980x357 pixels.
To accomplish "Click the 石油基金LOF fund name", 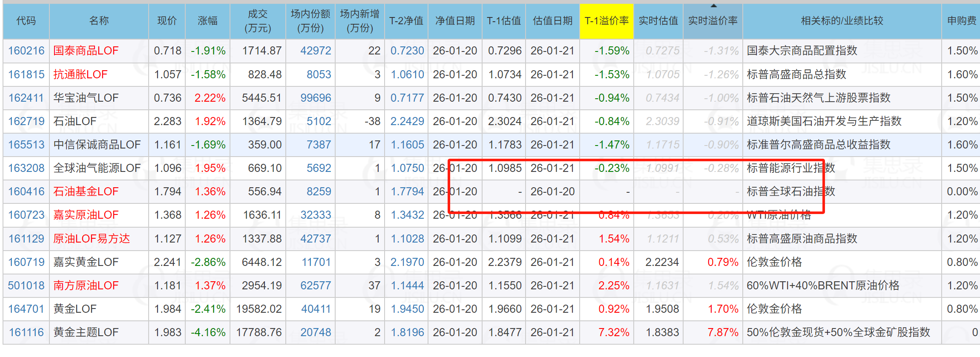I will [86, 191].
